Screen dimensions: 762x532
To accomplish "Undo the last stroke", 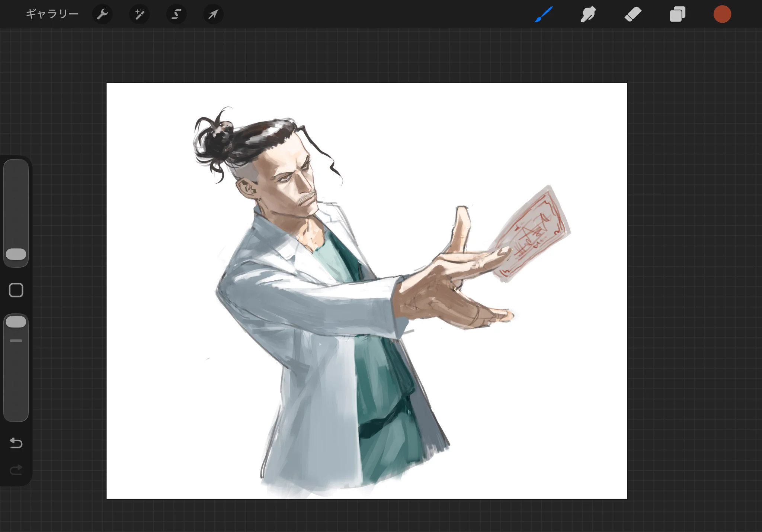I will coord(16,443).
